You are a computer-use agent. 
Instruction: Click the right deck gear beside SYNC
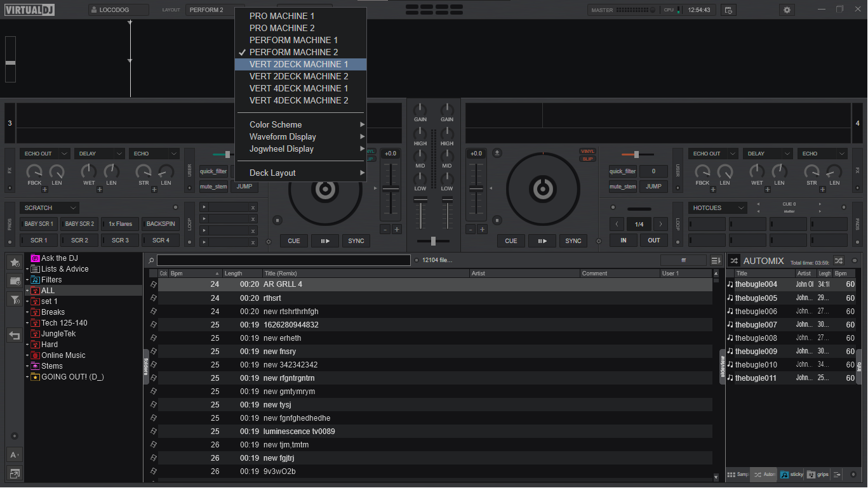point(598,242)
